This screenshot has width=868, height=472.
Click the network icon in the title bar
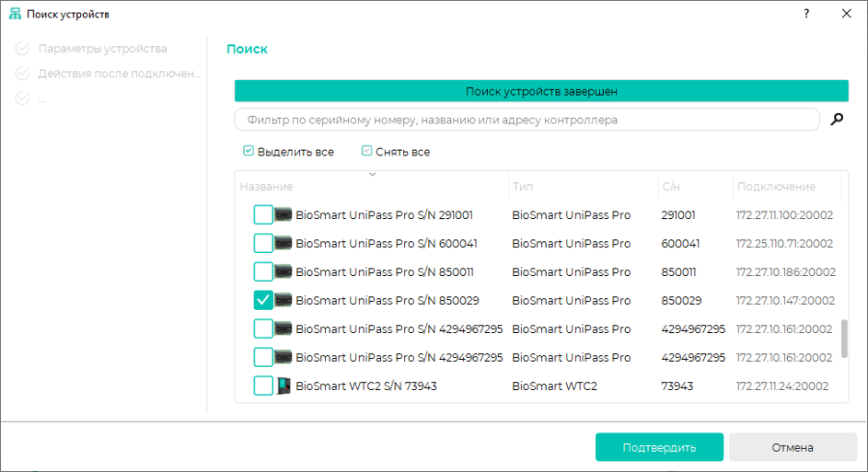(14, 14)
